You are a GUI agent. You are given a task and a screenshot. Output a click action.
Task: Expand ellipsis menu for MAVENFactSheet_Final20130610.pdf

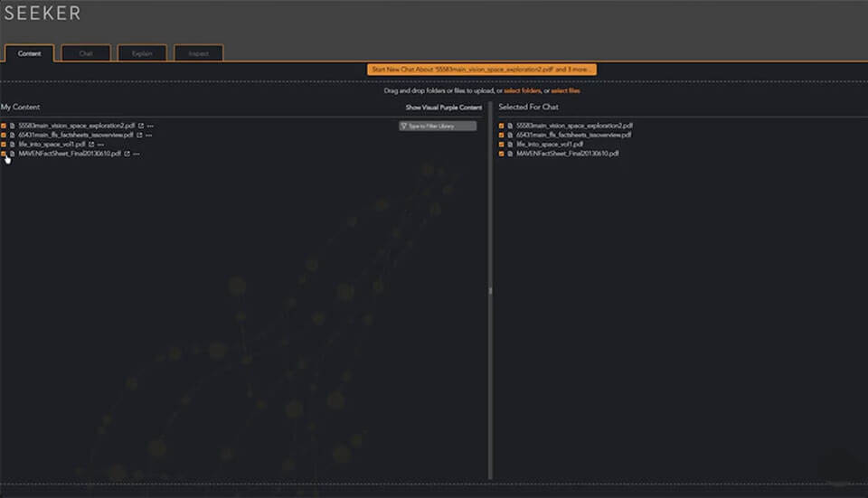tap(137, 154)
